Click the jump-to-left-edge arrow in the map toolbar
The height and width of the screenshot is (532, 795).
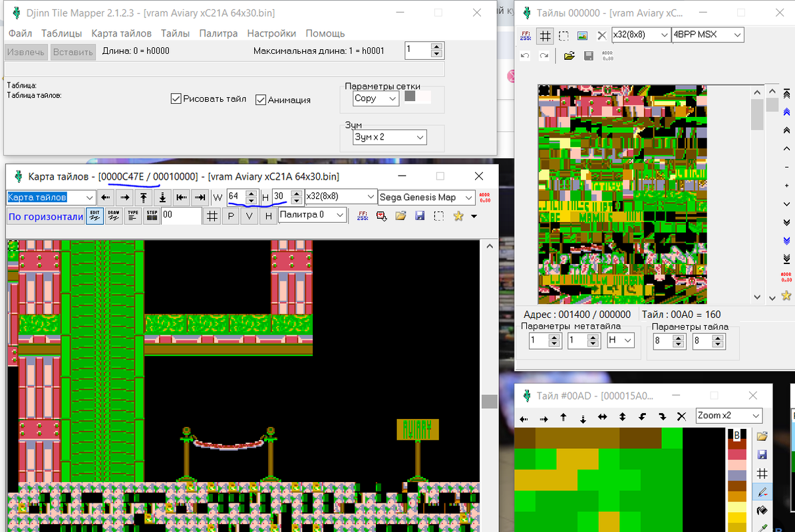182,197
